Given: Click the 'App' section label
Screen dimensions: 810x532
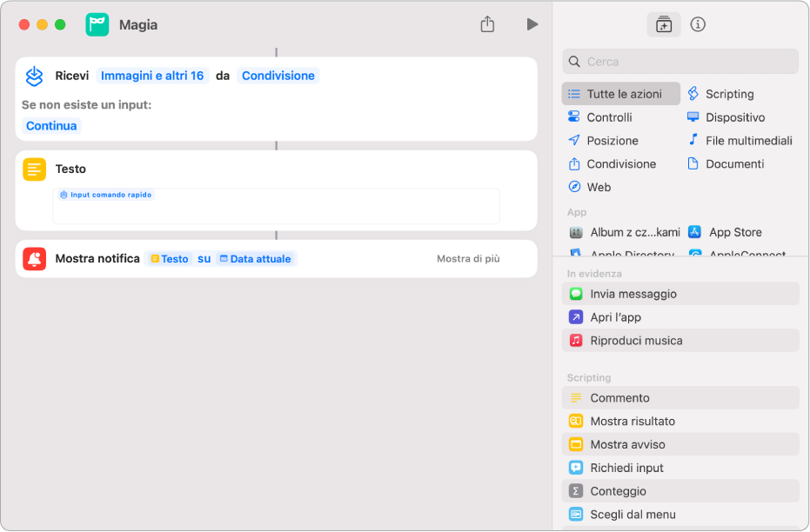Looking at the screenshot, I should 577,212.
